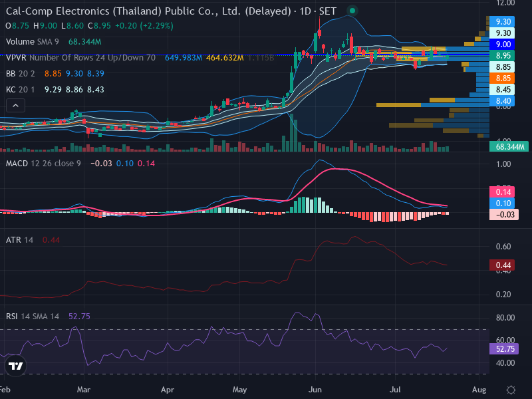This screenshot has width=532, height=399.
Task: Click the 464.632M down volume value
Action: tap(225, 58)
